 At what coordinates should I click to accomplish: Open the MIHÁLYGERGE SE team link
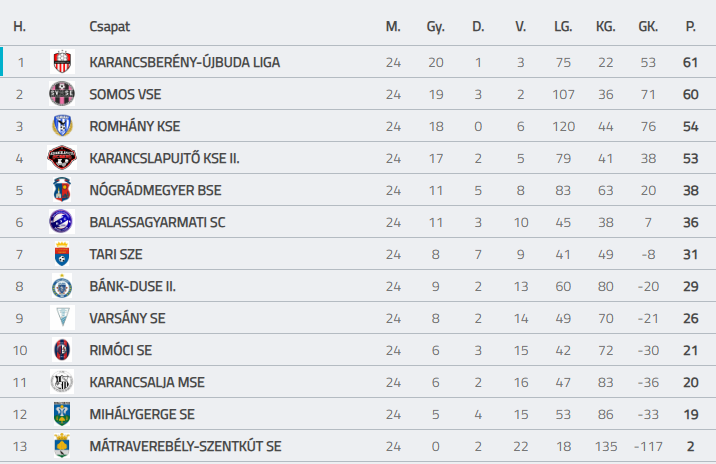point(142,414)
